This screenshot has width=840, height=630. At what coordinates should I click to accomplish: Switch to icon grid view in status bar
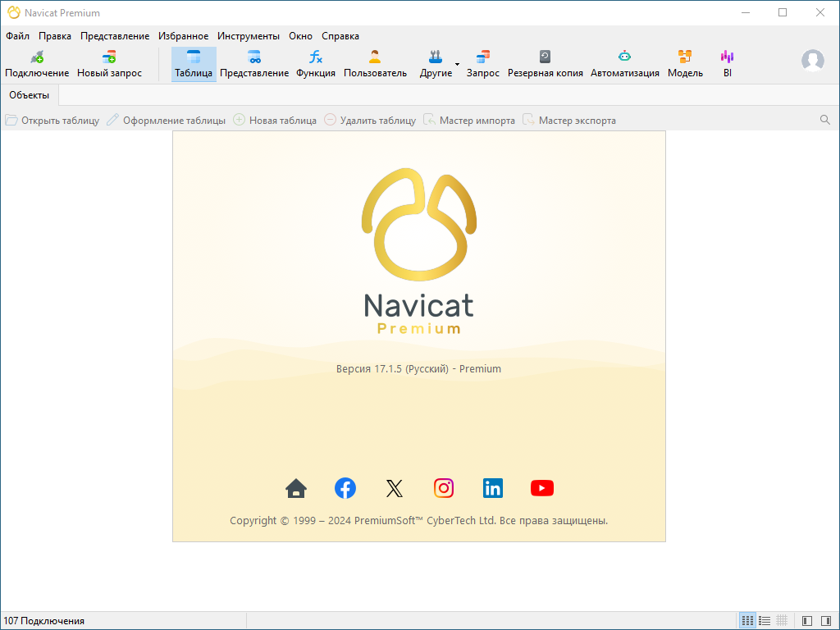click(747, 621)
